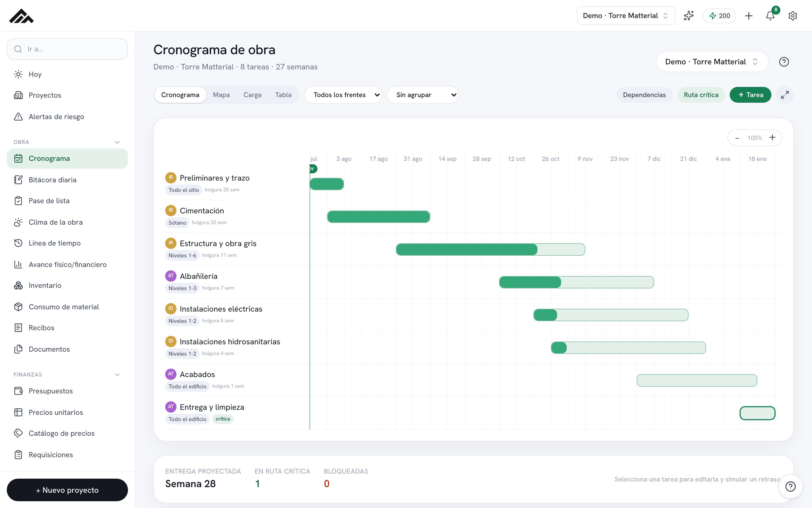The width and height of the screenshot is (812, 508).
Task: Click Entrega y limpieza task name
Action: click(x=212, y=407)
